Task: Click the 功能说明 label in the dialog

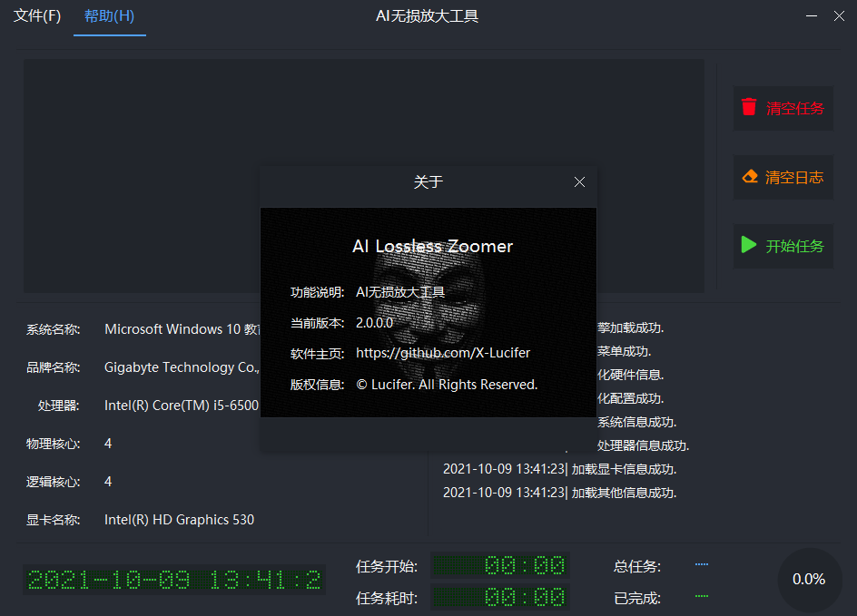Action: pos(317,292)
